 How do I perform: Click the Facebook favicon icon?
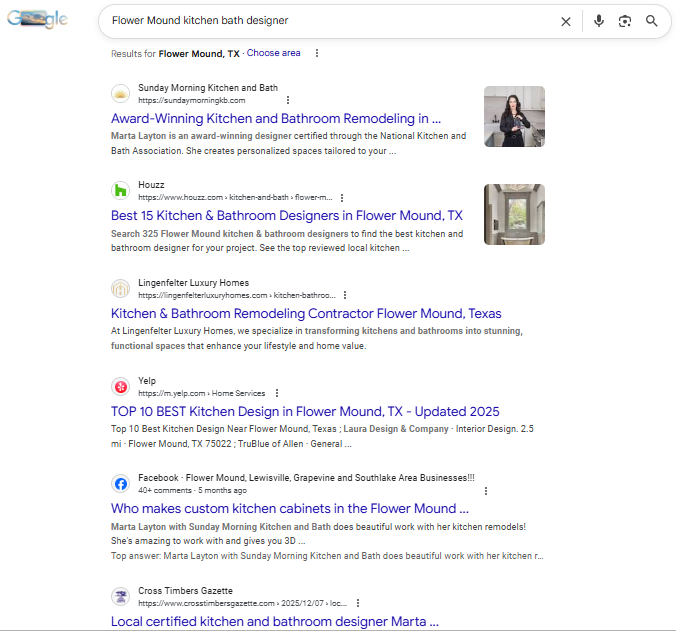tap(121, 484)
